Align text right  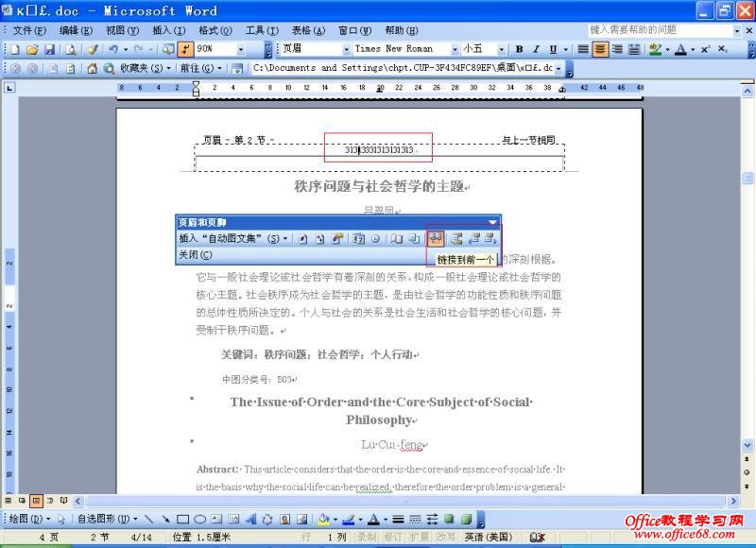(x=618, y=49)
